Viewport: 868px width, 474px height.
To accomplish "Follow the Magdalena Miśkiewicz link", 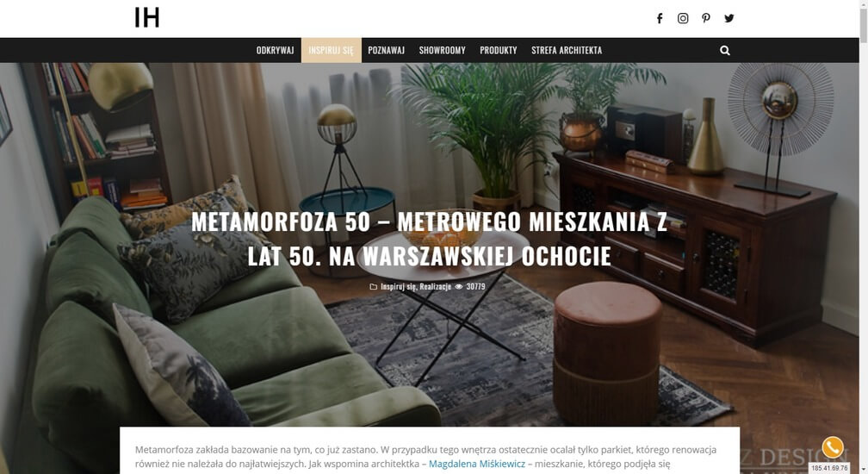I will [477, 464].
